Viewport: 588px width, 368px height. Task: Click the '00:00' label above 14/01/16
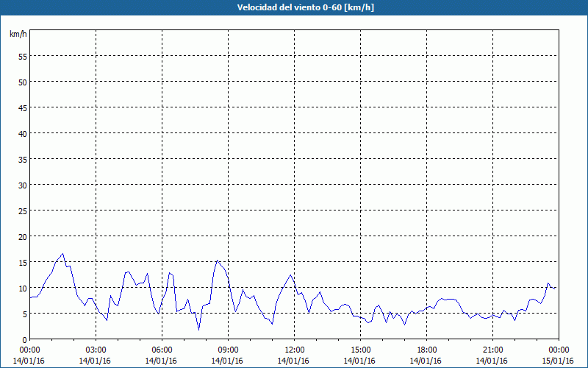pyautogui.click(x=29, y=350)
